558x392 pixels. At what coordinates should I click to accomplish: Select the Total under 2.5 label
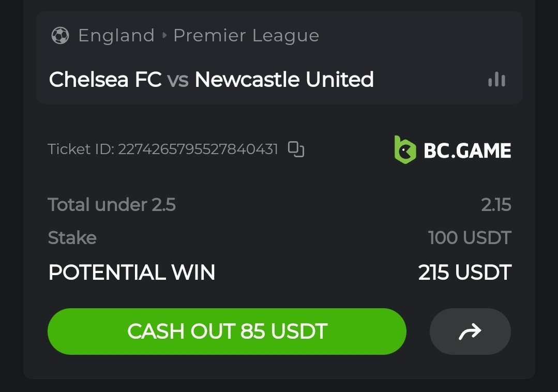(x=112, y=205)
